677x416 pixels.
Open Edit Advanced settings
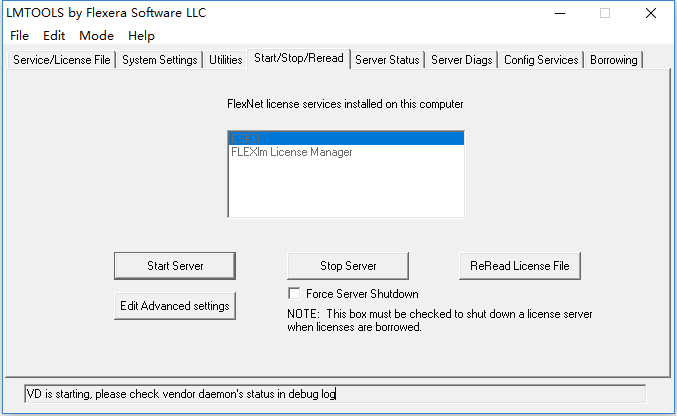[x=175, y=306]
